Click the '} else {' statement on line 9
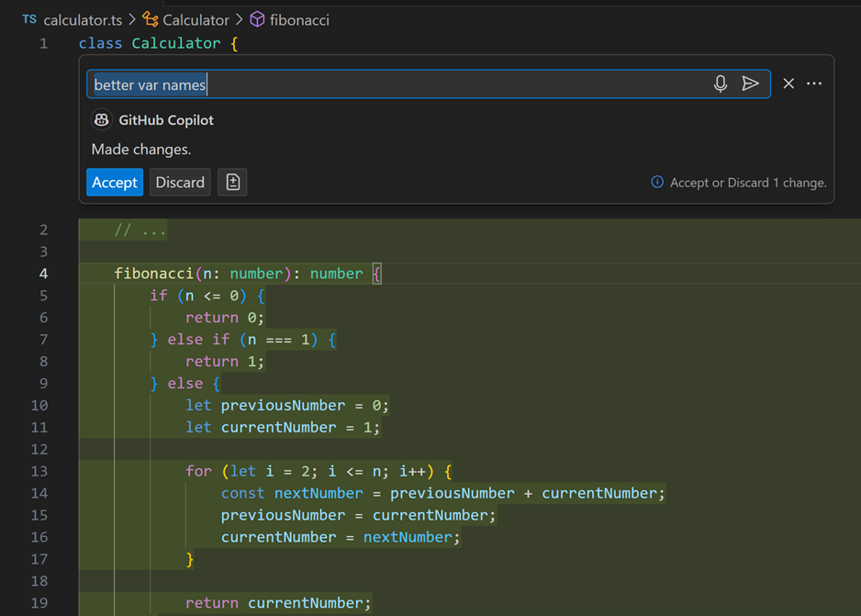Viewport: 861px width, 616px height. (185, 384)
